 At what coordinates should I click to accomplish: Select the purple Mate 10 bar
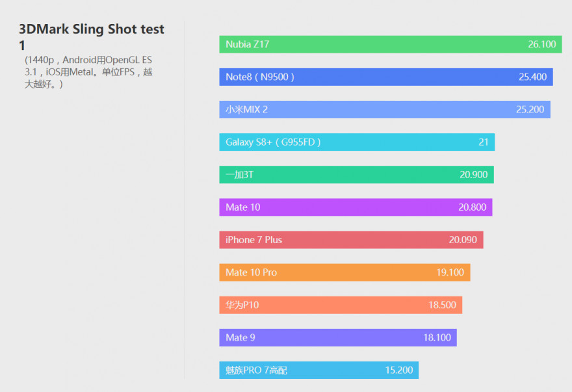coord(356,207)
